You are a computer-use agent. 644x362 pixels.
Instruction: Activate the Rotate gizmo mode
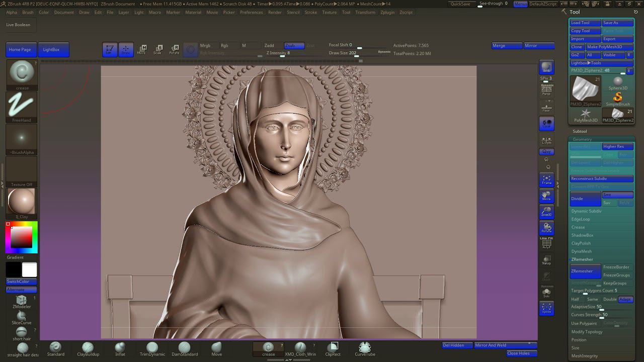(x=174, y=49)
